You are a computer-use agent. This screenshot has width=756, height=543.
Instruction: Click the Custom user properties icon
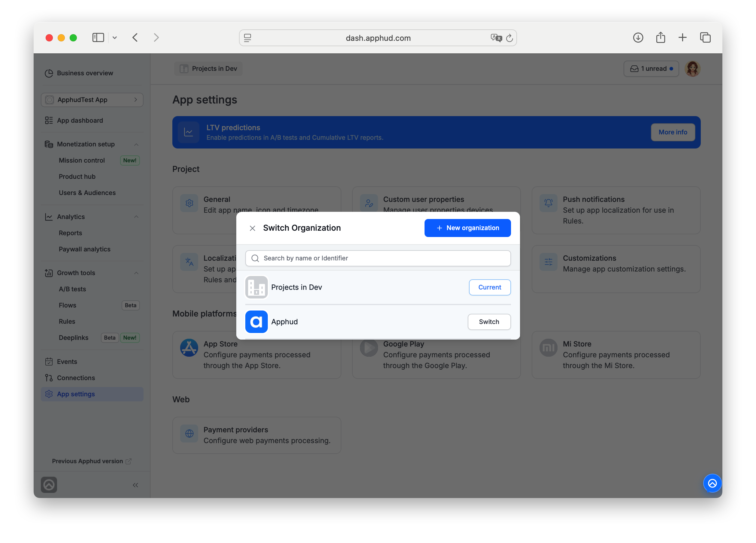click(369, 203)
